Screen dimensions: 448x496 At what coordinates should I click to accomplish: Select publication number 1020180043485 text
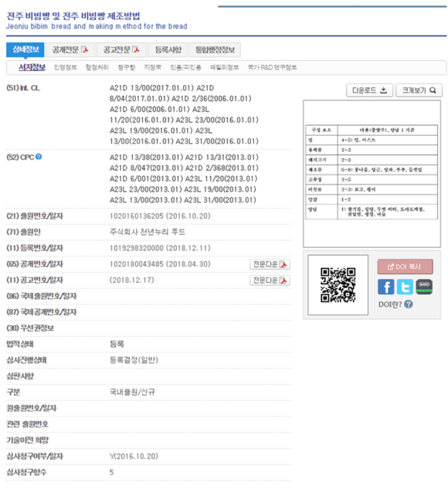tap(137, 264)
